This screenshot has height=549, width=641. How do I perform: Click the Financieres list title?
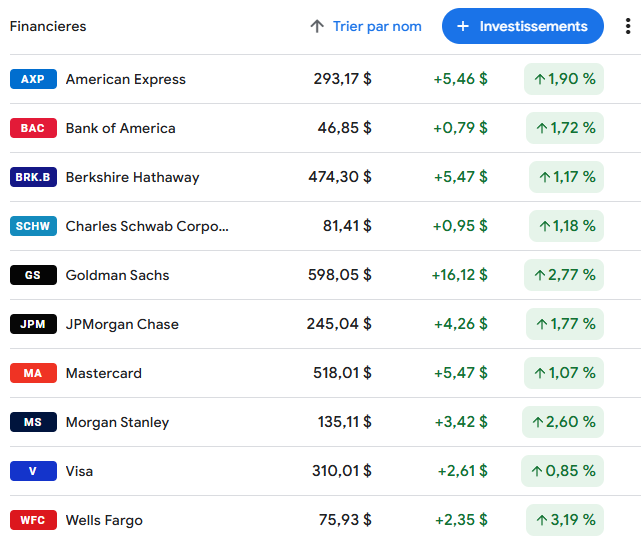click(48, 26)
